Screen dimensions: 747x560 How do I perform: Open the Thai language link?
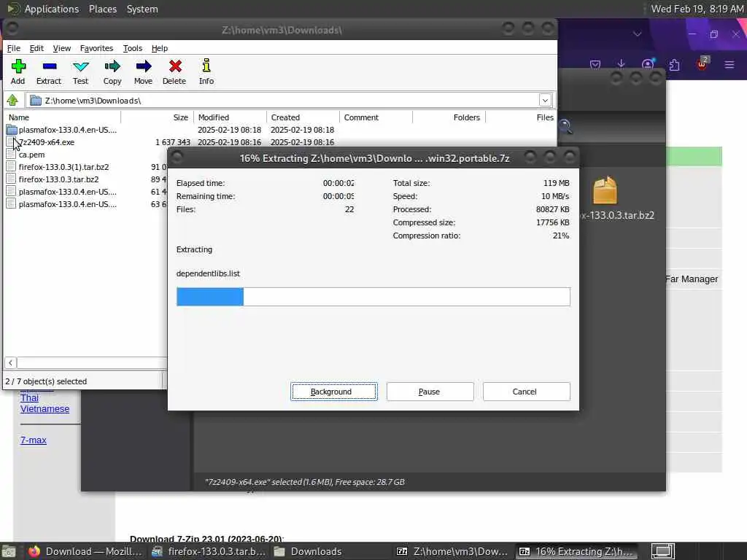(x=29, y=397)
